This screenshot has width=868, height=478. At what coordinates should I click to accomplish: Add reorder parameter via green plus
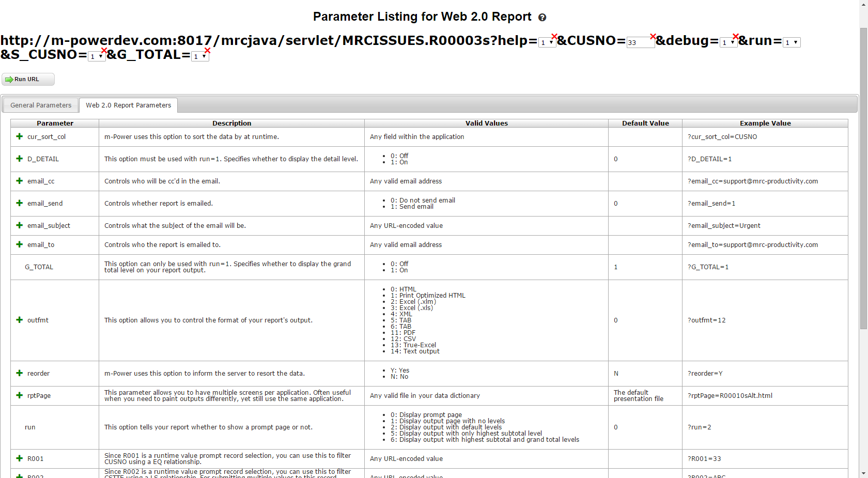[x=19, y=373]
